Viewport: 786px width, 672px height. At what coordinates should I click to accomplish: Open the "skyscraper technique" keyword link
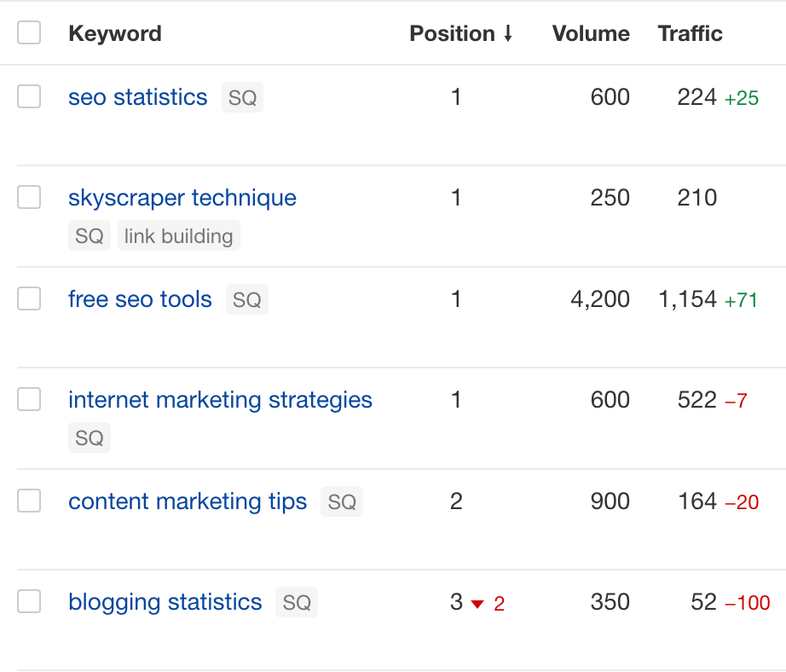coord(182,197)
